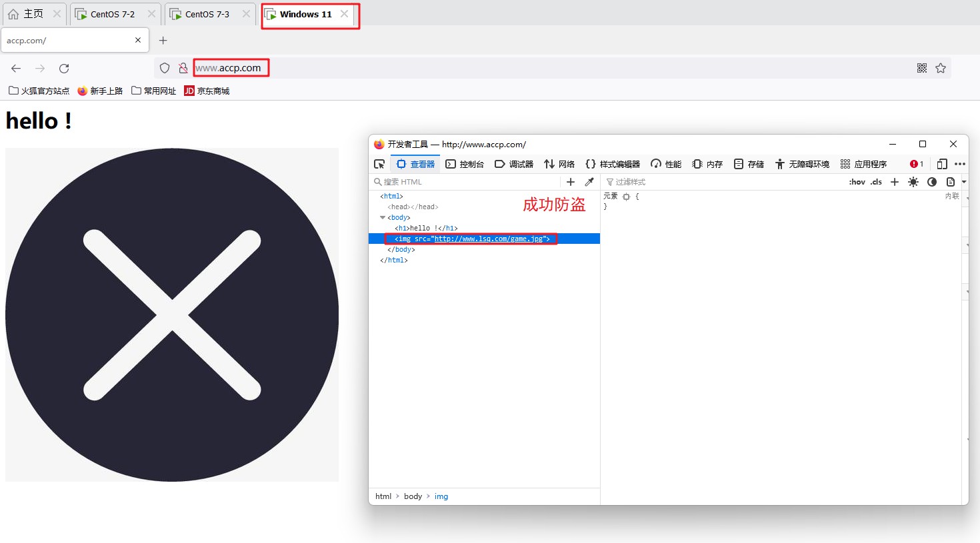Image resolution: width=980 pixels, height=543 pixels.
Task: Click the Windows 11 VM tab
Action: pos(305,14)
